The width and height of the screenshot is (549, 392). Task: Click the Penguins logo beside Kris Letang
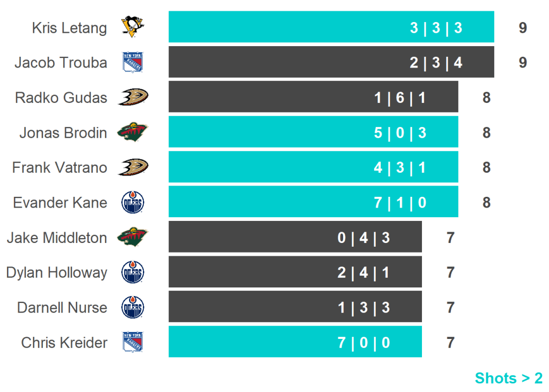point(132,27)
